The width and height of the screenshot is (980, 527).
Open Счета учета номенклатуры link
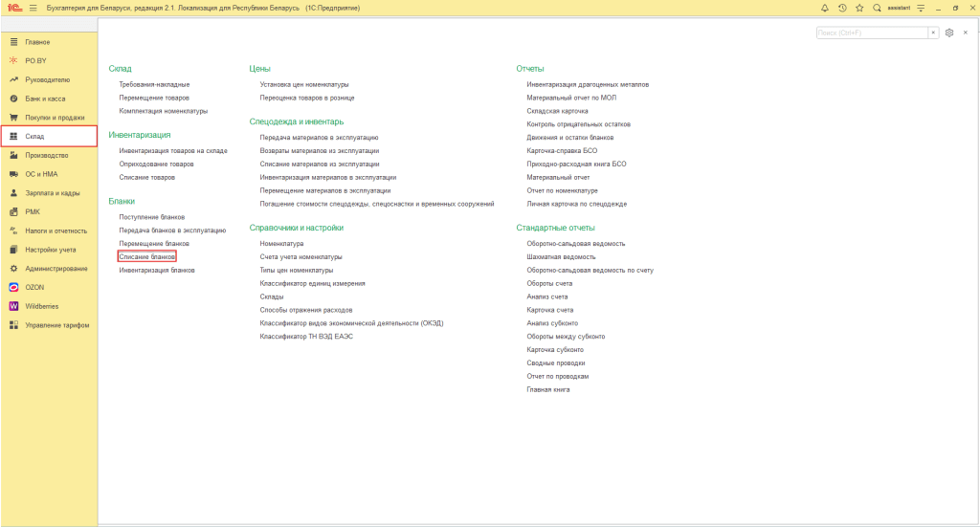pyautogui.click(x=301, y=256)
